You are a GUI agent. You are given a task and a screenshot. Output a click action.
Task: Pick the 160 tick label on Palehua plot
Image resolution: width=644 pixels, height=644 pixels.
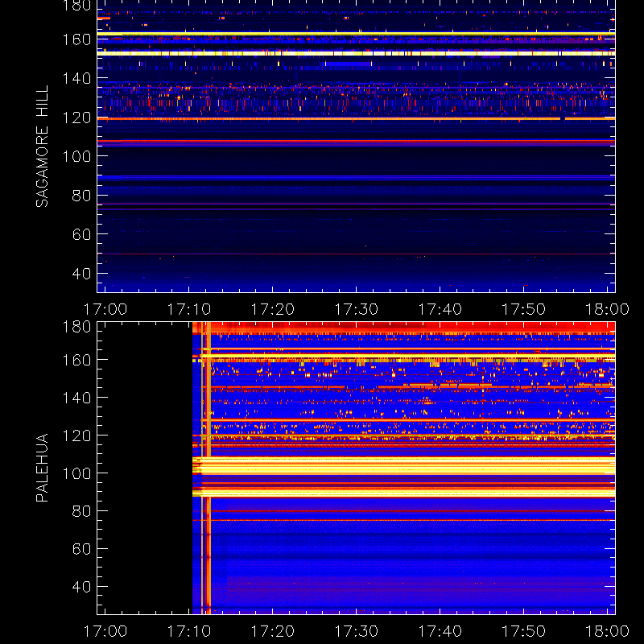point(76,360)
